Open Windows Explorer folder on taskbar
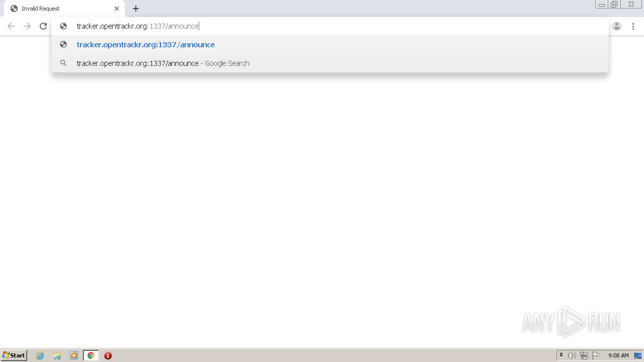The height and width of the screenshot is (362, 644). click(x=57, y=355)
